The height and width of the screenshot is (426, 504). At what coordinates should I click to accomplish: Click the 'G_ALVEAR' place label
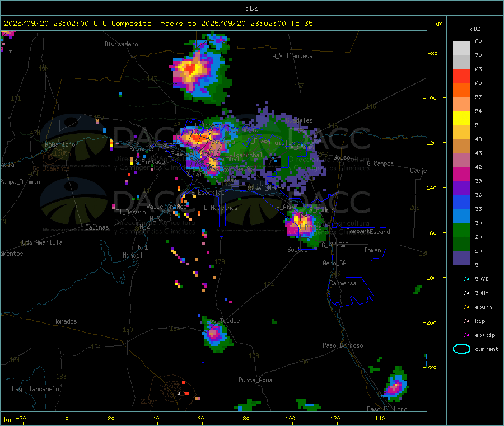click(x=335, y=245)
